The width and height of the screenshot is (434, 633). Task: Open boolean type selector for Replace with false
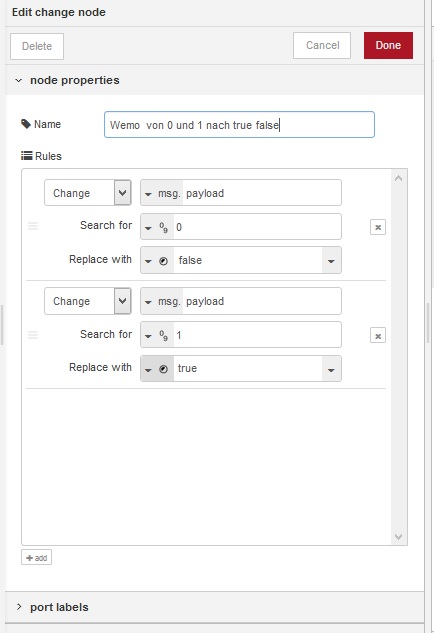[x=157, y=261]
